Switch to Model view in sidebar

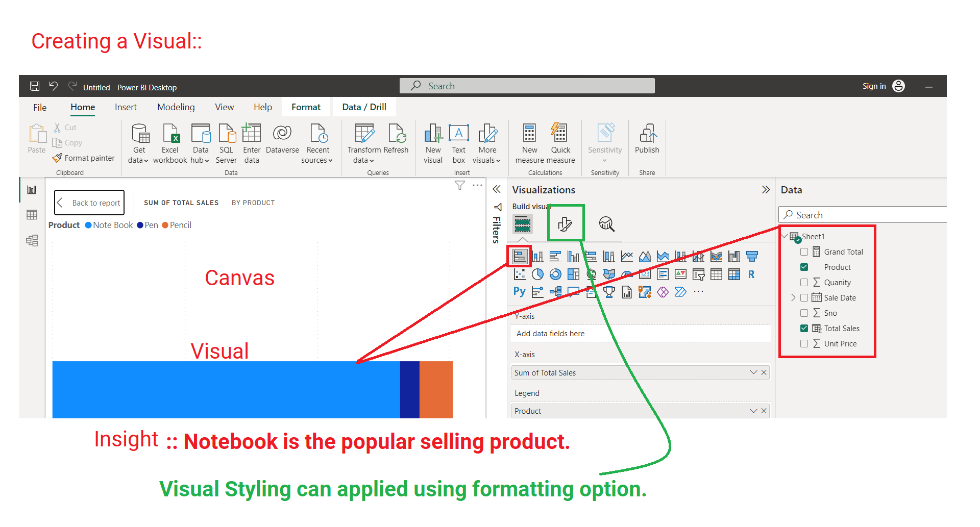pos(32,240)
